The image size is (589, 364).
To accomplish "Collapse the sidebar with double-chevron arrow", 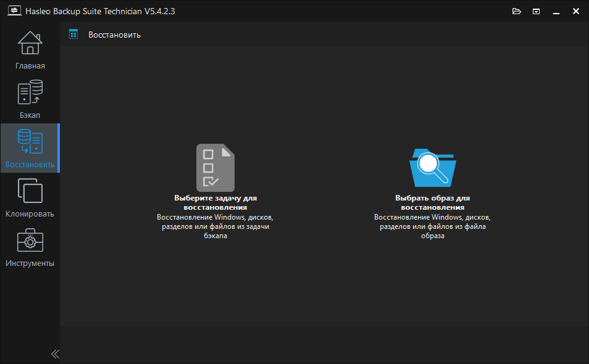I will click(55, 354).
